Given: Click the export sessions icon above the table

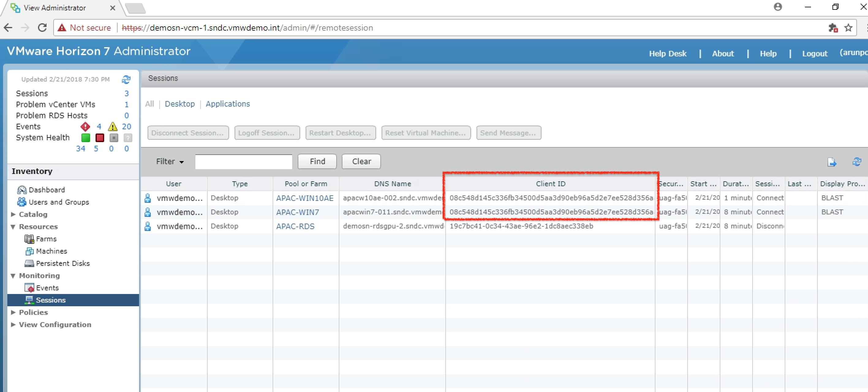Looking at the screenshot, I should tap(832, 162).
